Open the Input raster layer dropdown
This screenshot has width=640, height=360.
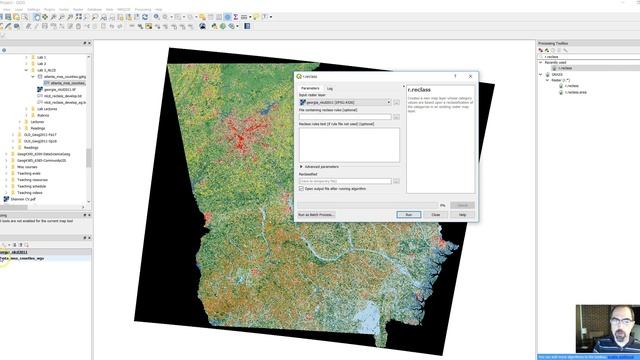coord(345,102)
